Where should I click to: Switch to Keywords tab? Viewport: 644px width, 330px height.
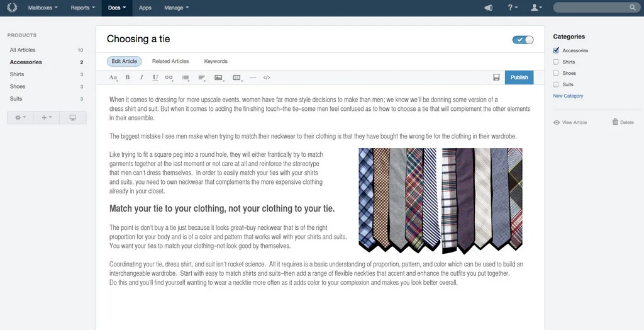tap(216, 61)
